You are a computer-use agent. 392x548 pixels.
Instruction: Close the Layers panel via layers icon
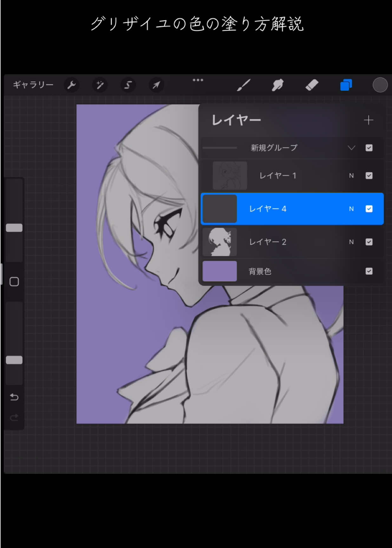tap(346, 85)
